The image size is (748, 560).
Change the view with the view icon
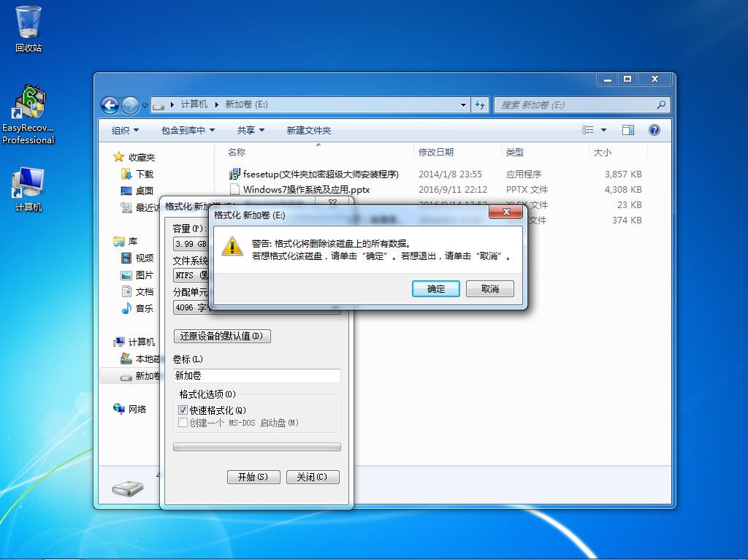[588, 130]
